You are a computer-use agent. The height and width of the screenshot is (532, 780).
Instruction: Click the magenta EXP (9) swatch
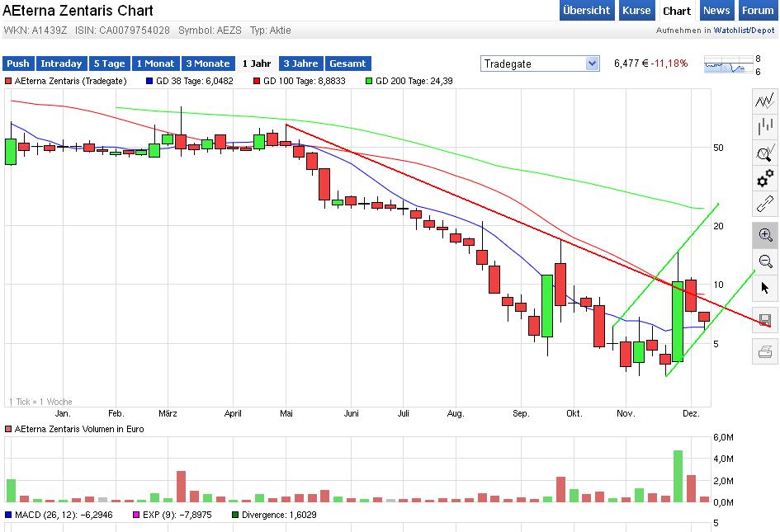point(136,515)
